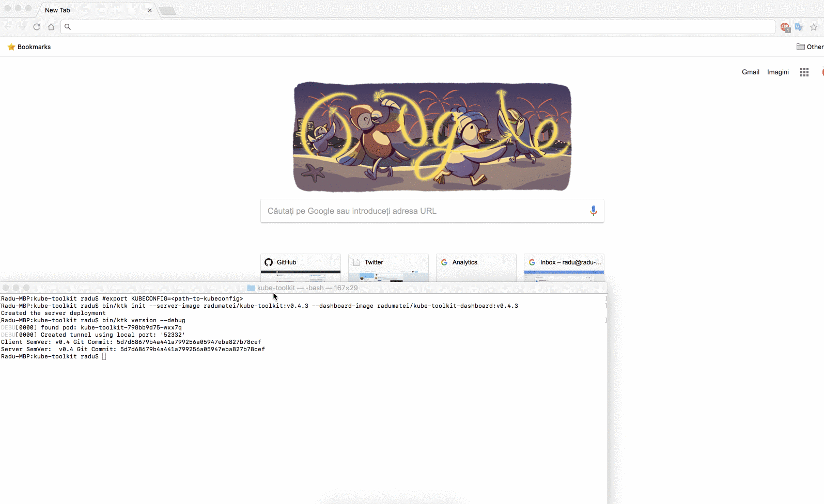The image size is (824, 504).
Task: Open the Other bookmarks folder
Action: point(810,47)
